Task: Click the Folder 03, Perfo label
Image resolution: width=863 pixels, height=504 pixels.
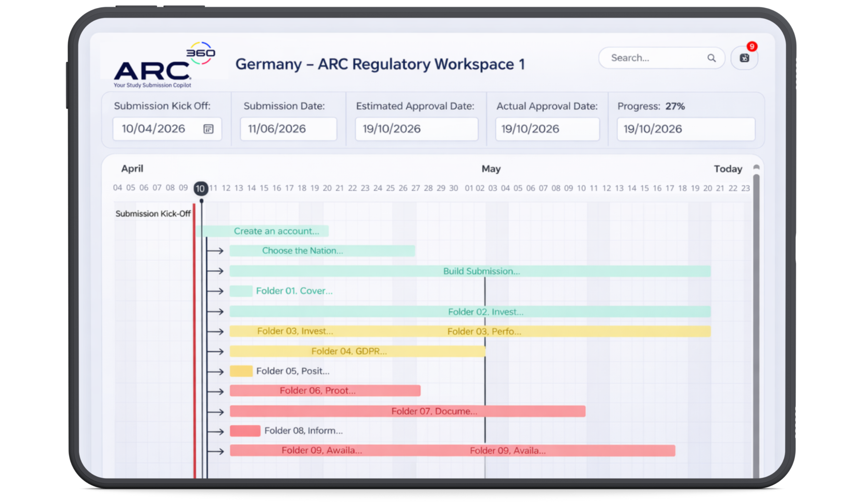Action: pyautogui.click(x=484, y=331)
